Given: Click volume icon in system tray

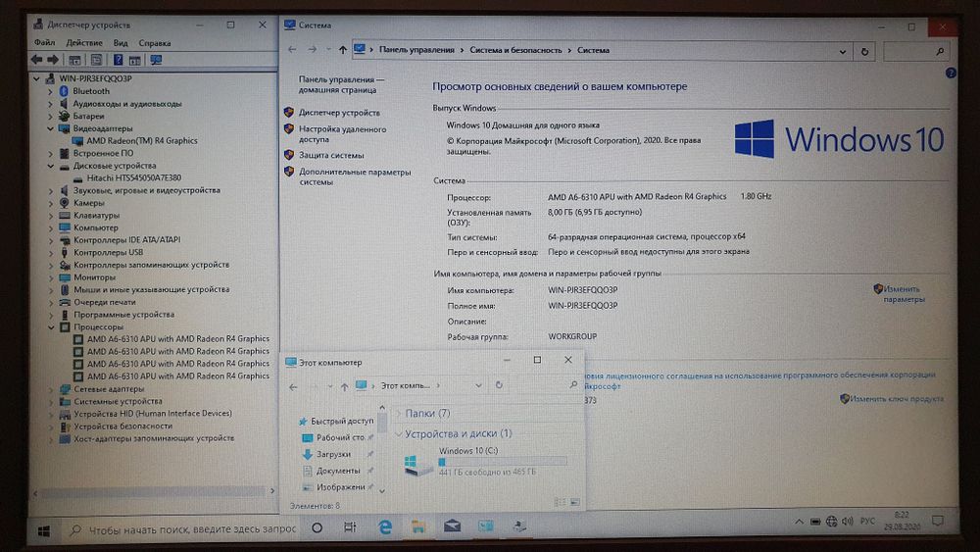Looking at the screenshot, I should coord(848,522).
